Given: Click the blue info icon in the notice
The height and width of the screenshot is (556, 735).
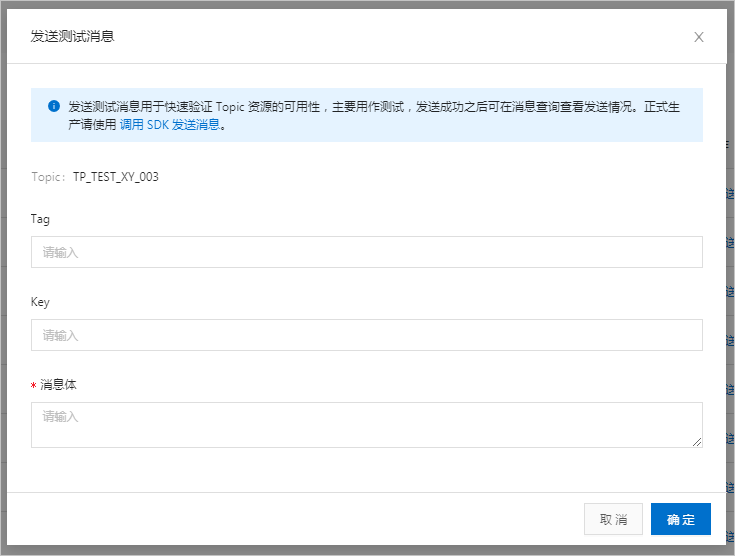Looking at the screenshot, I should pyautogui.click(x=54, y=106).
